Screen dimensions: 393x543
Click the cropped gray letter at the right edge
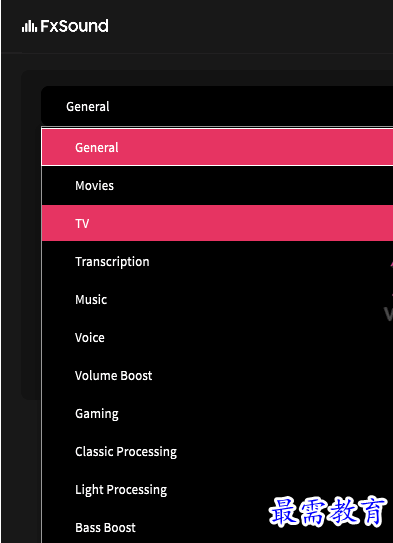pyautogui.click(x=388, y=314)
